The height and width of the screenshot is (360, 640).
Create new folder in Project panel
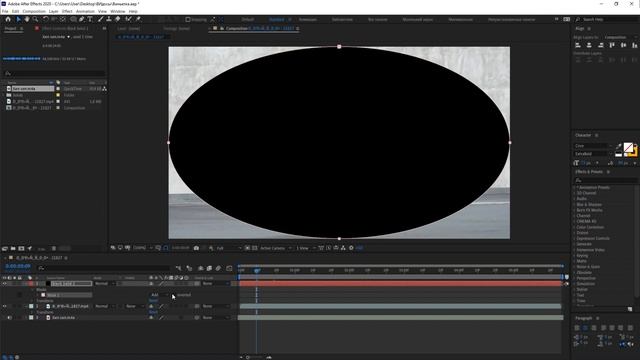click(x=13, y=248)
